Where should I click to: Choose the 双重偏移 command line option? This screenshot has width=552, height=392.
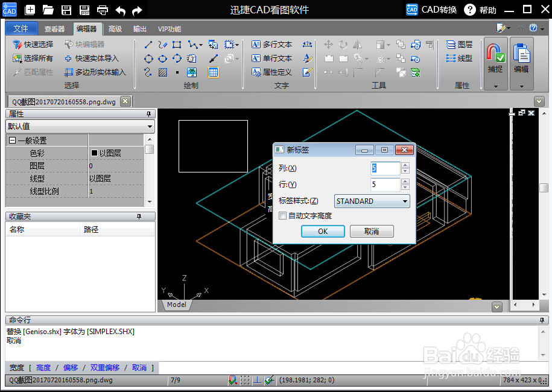[105, 368]
